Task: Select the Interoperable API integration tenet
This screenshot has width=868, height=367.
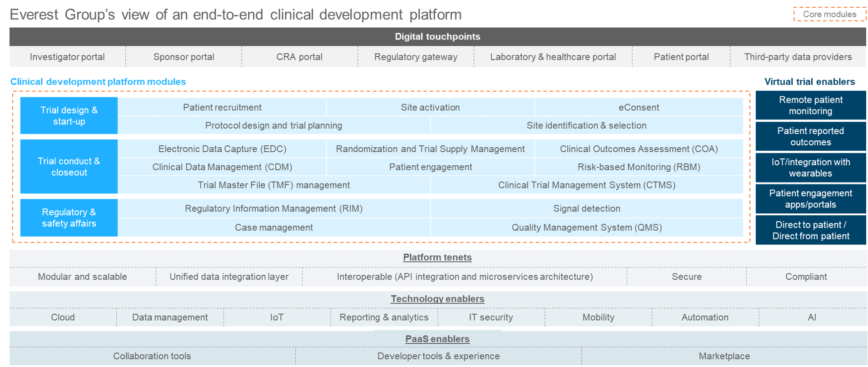Action: click(465, 277)
